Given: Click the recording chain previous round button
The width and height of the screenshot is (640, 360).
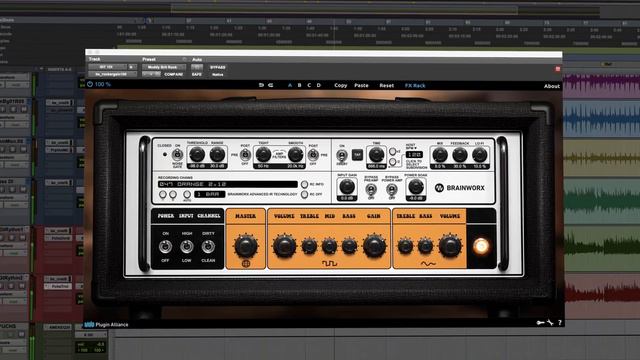Looking at the screenshot, I should tap(163, 195).
